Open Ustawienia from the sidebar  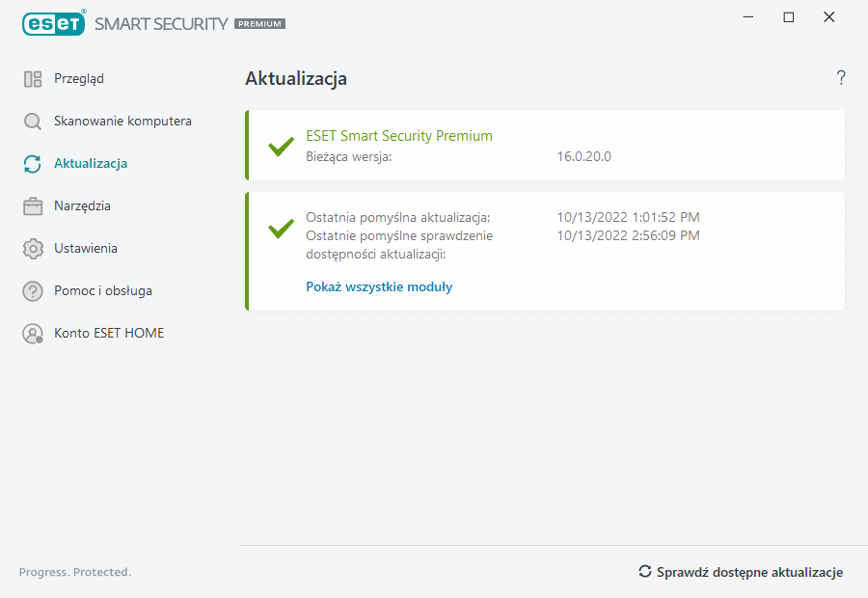click(86, 249)
